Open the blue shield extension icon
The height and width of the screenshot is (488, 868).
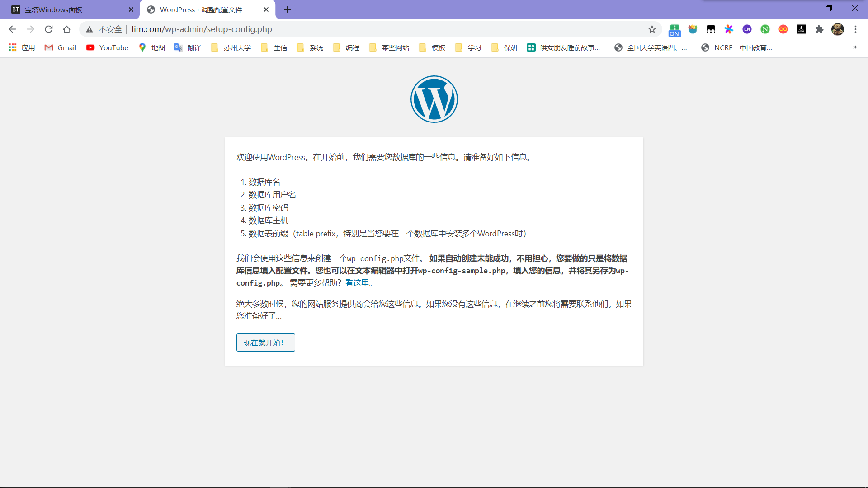(693, 29)
